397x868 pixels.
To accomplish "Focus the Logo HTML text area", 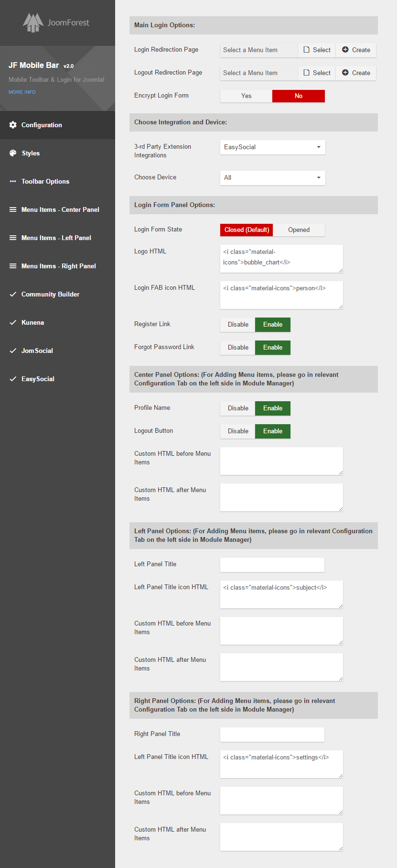I will (x=281, y=258).
